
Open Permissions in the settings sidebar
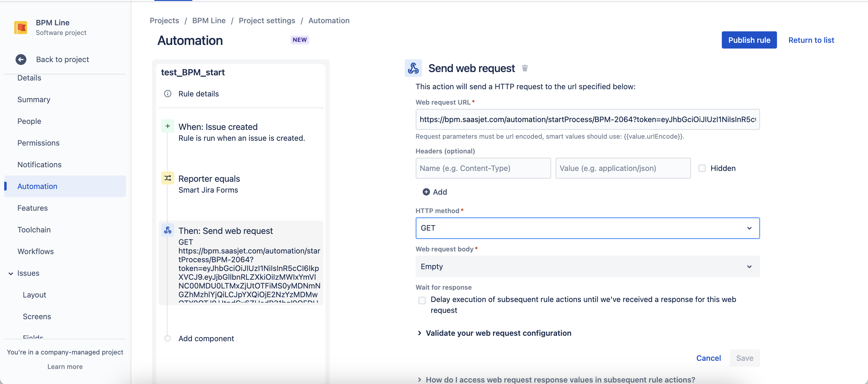click(x=38, y=143)
